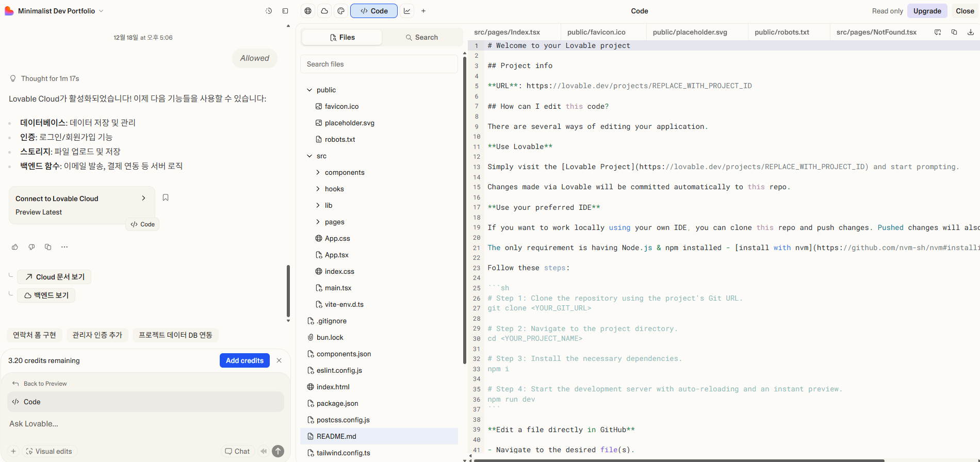Image resolution: width=980 pixels, height=462 pixels.
Task: Select src/pages/NotFound.tsx editor tab
Action: 876,32
